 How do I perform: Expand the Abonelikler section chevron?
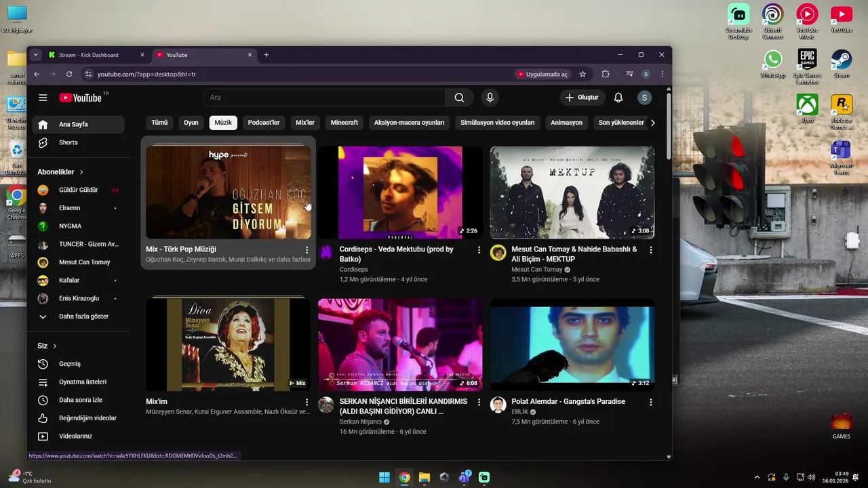[x=81, y=172]
